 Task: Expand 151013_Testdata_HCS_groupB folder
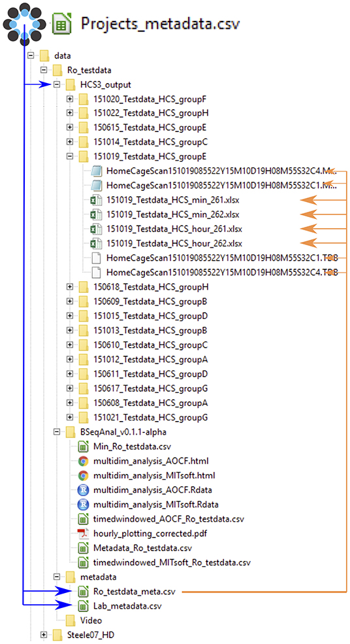pyautogui.click(x=70, y=330)
